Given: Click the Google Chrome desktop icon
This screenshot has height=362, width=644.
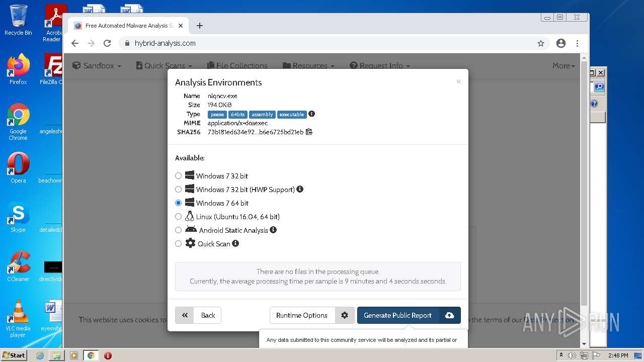Looking at the screenshot, I should pos(18,122).
